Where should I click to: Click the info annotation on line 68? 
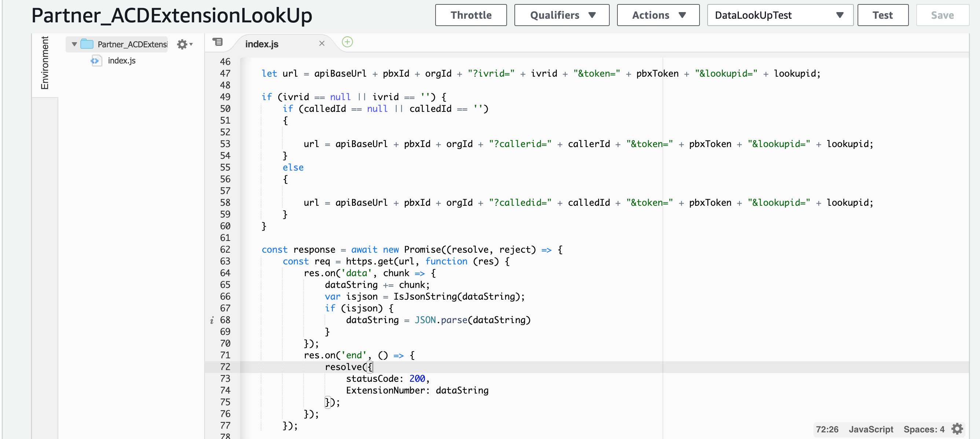212,320
